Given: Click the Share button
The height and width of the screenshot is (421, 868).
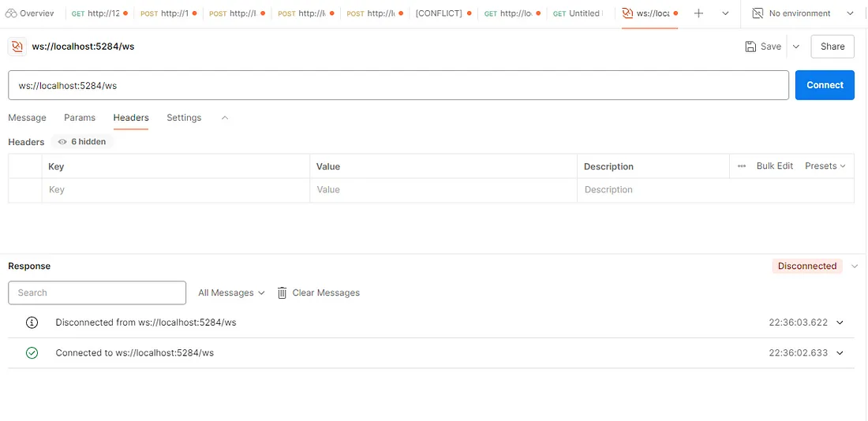Looking at the screenshot, I should click(x=832, y=47).
